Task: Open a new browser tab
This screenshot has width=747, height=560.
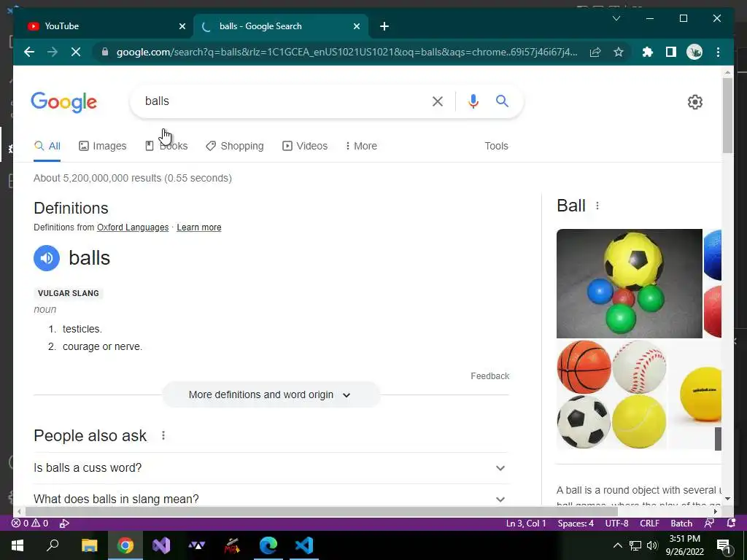Action: pos(384,26)
